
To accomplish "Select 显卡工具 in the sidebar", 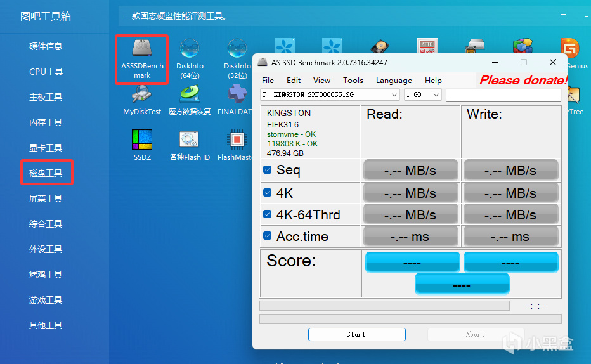I will [46, 148].
